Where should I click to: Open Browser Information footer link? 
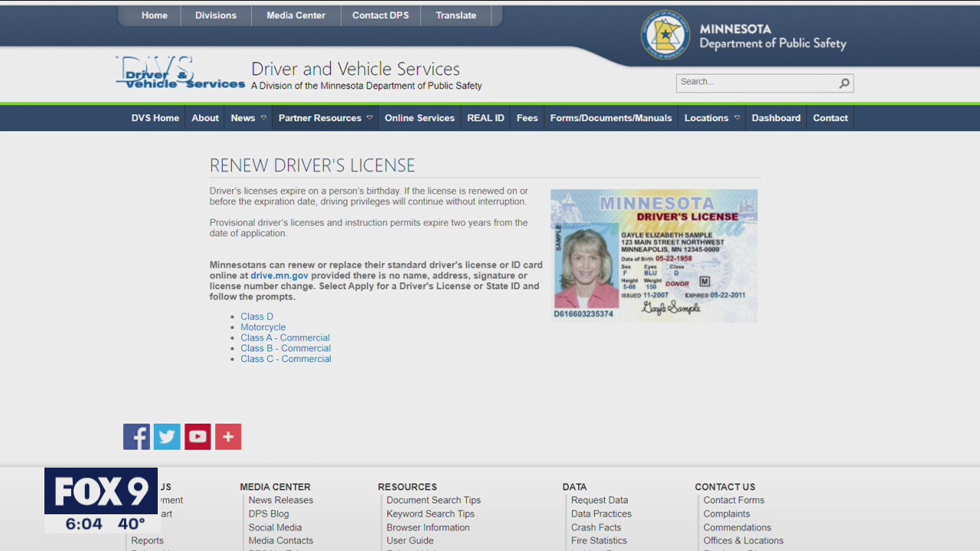(428, 527)
